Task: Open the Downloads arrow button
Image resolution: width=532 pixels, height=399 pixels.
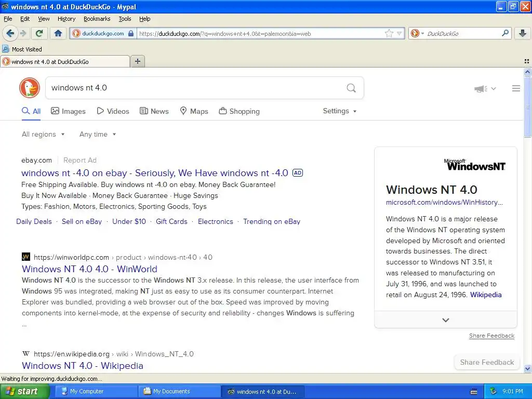Action: pos(523,33)
